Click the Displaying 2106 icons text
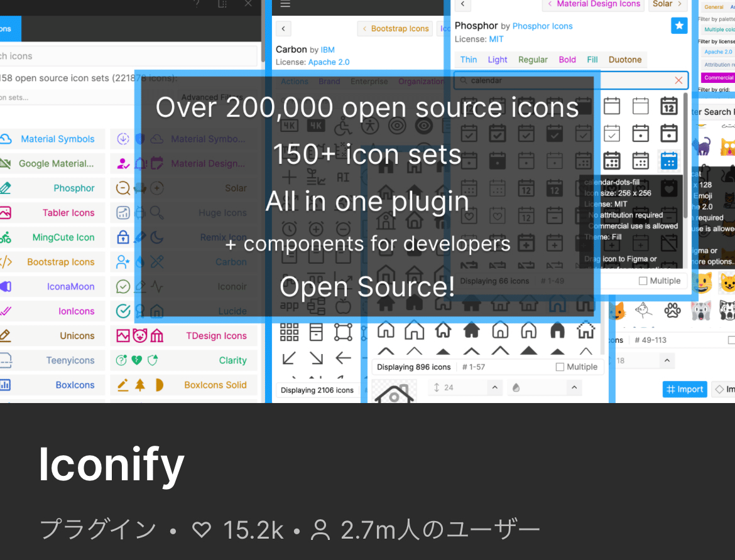Screen dimensions: 735x560 click(x=317, y=390)
